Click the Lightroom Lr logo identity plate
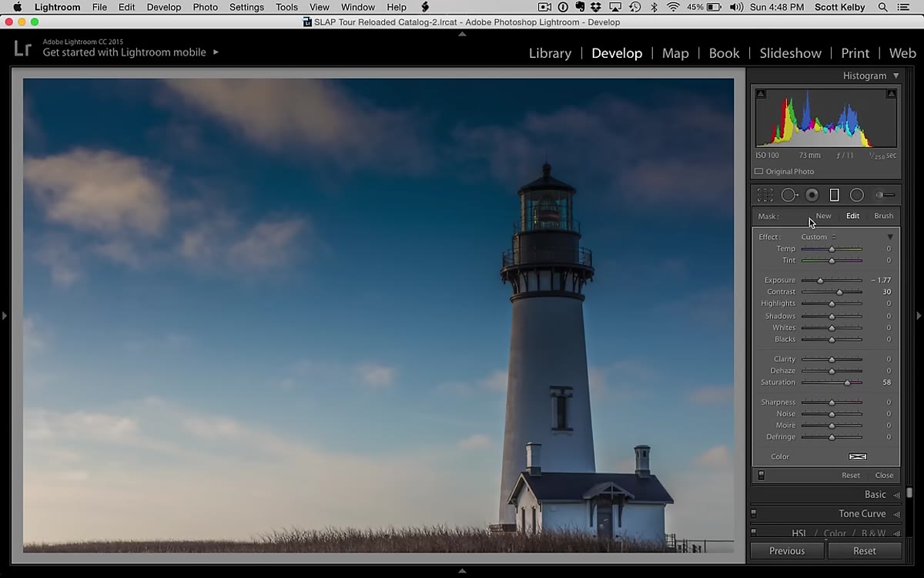924x578 pixels. [22, 49]
